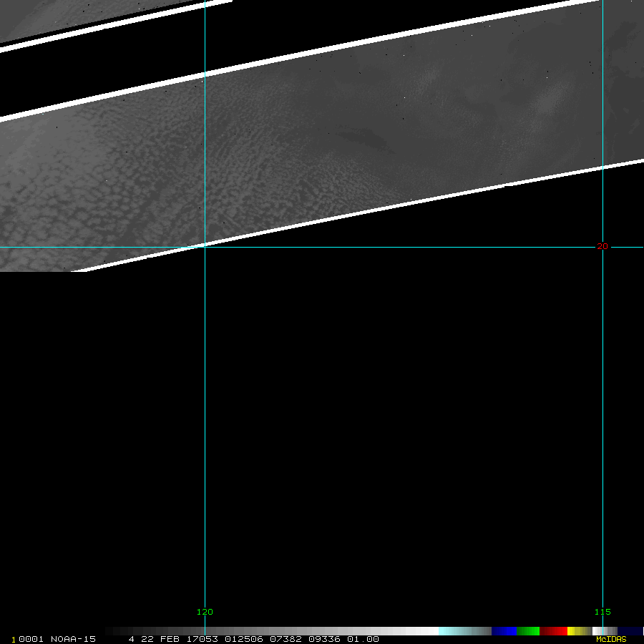Pick the green segment of the color bar
The width and height of the screenshot is (644, 644).
[x=528, y=631]
